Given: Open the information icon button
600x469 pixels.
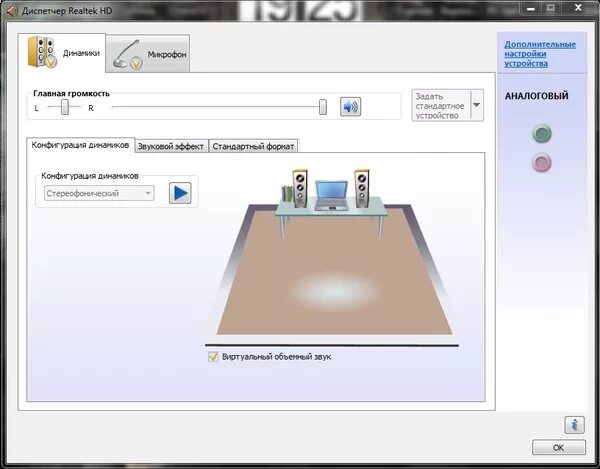Looking at the screenshot, I should point(574,425).
